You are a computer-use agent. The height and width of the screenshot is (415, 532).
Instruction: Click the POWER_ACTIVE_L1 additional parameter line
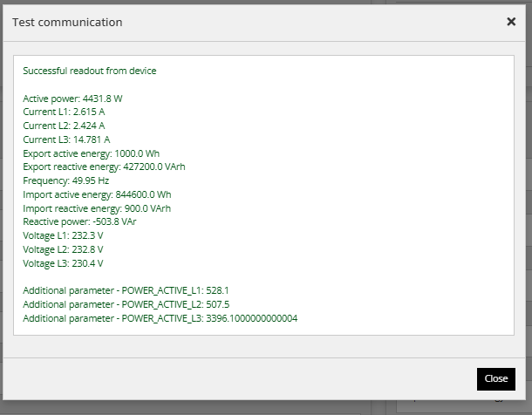click(126, 290)
